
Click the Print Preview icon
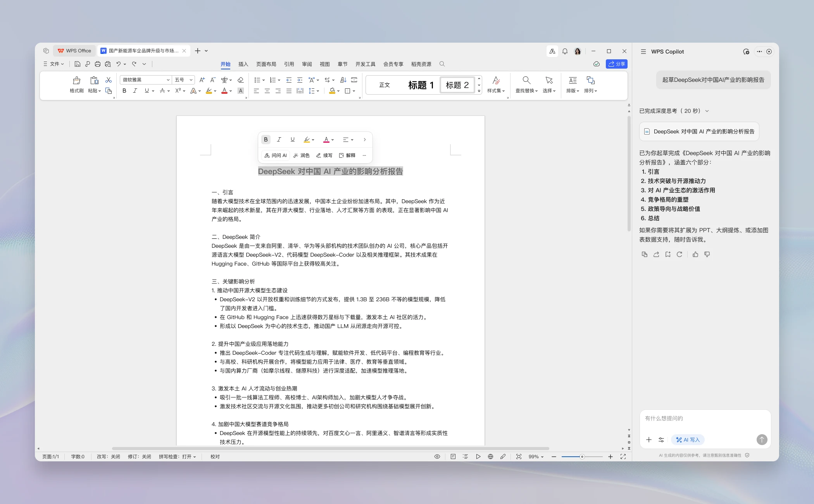(x=108, y=64)
